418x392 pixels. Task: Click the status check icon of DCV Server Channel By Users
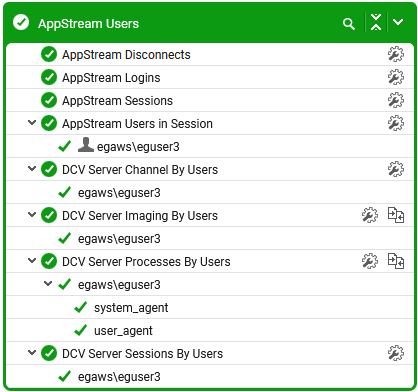(x=49, y=169)
